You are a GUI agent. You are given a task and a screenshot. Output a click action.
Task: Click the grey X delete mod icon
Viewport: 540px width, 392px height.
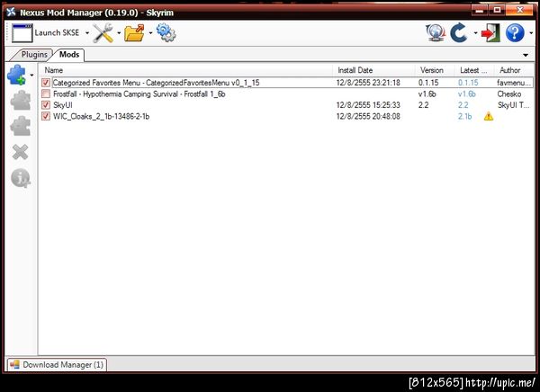point(20,152)
